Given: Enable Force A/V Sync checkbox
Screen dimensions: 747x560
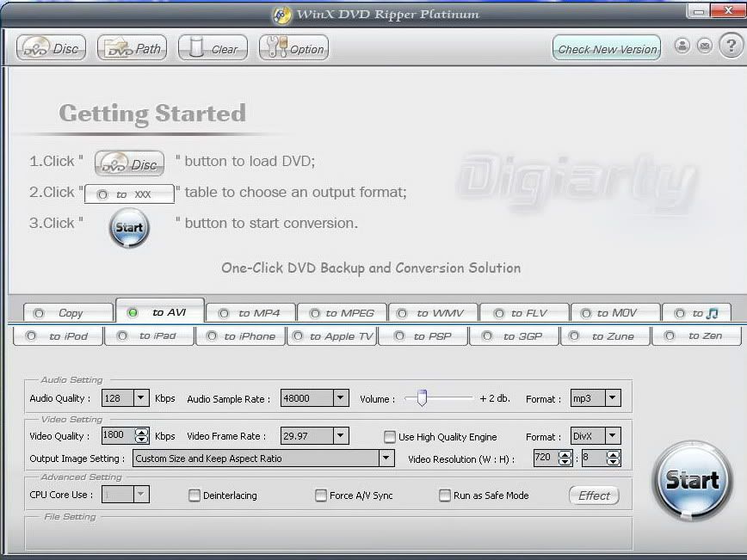Looking at the screenshot, I should [321, 495].
